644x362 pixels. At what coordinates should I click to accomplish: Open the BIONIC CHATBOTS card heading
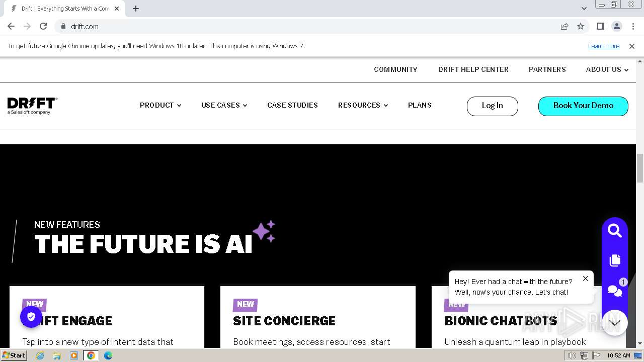501,321
